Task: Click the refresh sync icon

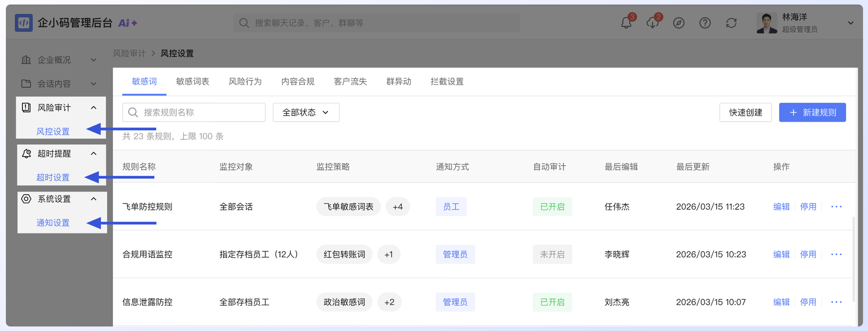Action: click(731, 23)
